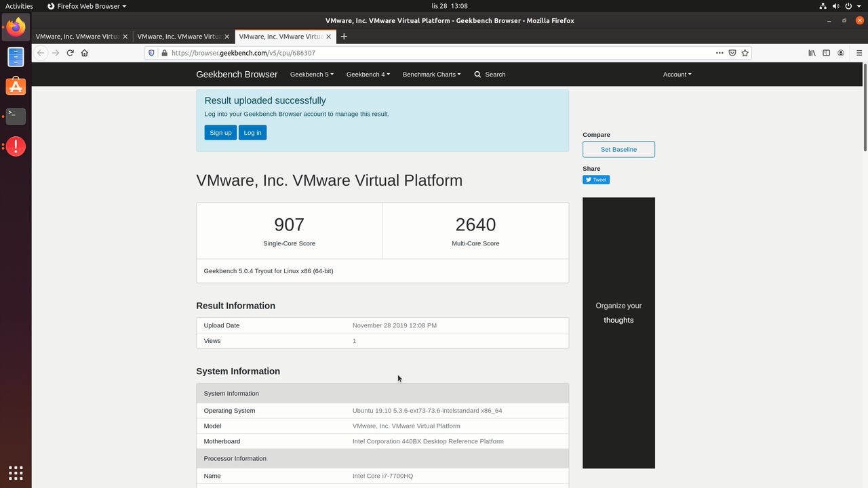Expand the Benchmark Charts dropdown
Screen dimensions: 868x488
[x=431, y=75]
